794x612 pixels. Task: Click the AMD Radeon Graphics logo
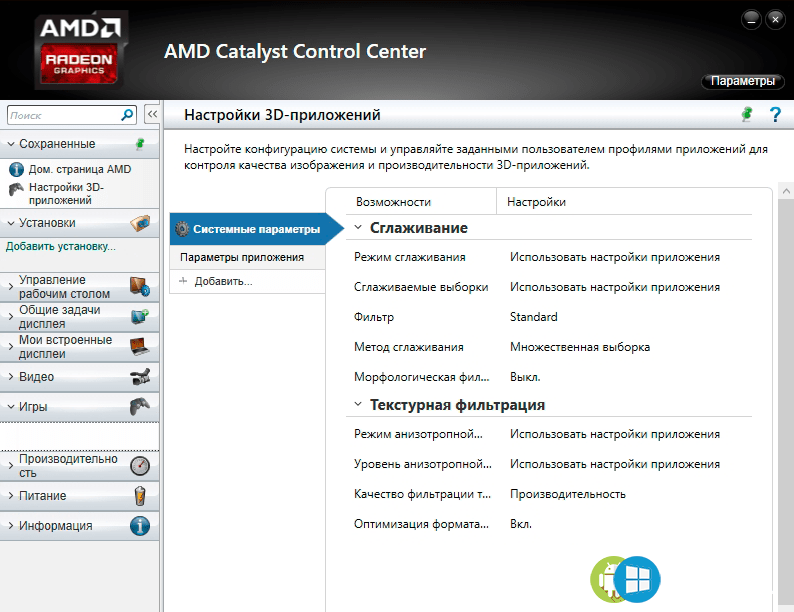click(x=80, y=50)
